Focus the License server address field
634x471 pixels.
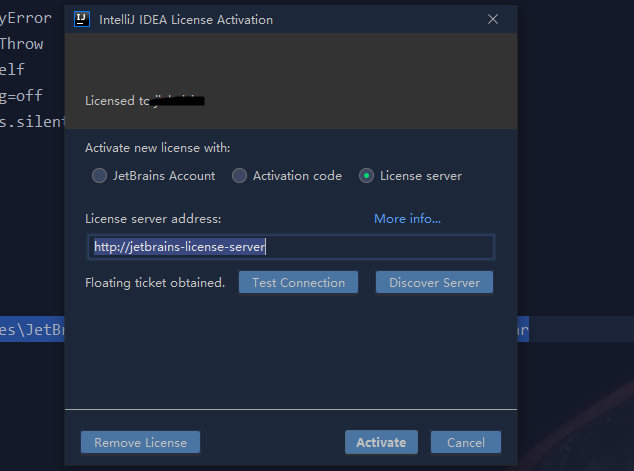click(x=291, y=247)
